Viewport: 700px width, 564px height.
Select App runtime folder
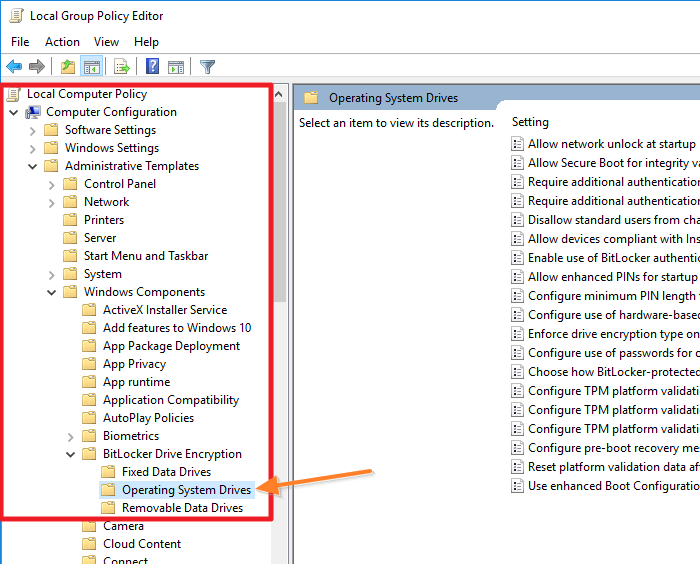click(136, 382)
